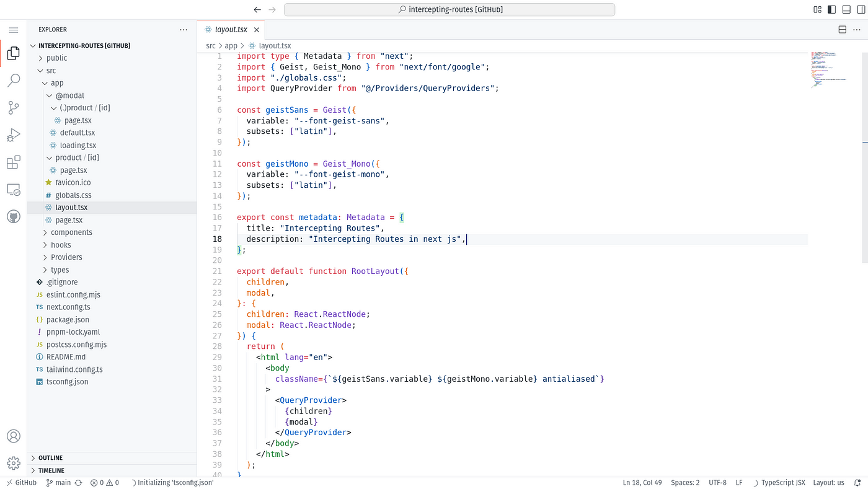
Task: Open the Manage gear settings icon
Action: 13,463
